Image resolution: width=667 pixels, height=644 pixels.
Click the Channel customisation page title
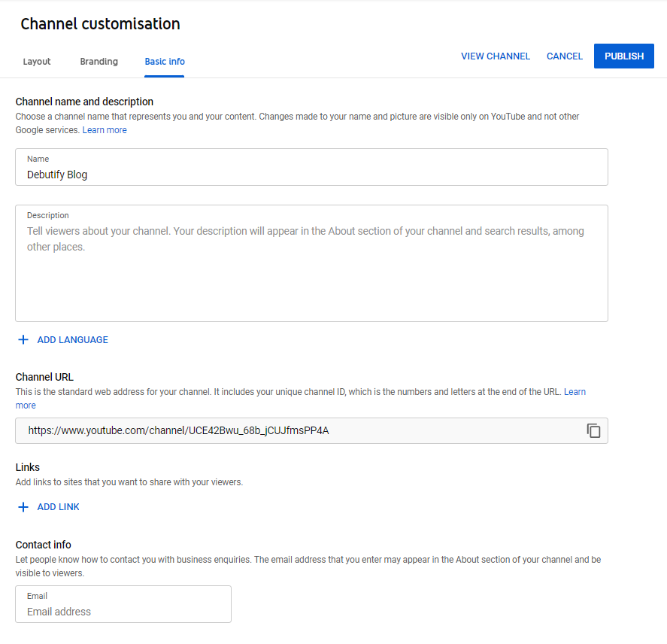click(101, 24)
